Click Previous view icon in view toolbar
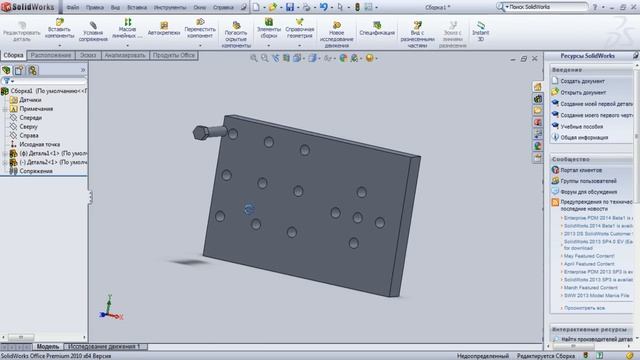Screen dimensions: 640x360 (x=276, y=58)
